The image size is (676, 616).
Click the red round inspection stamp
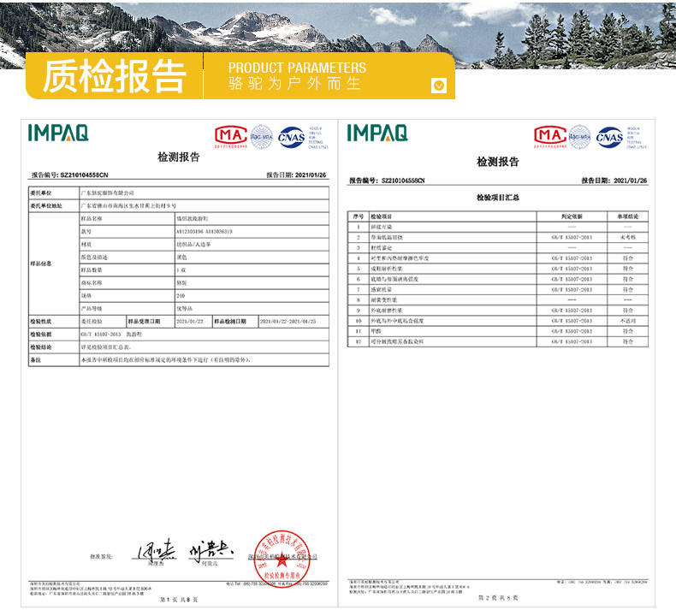282,558
